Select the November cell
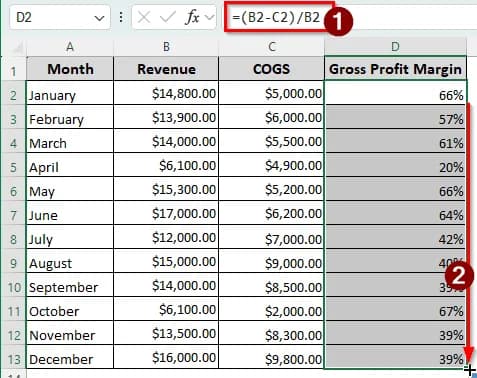The width and height of the screenshot is (477, 378). click(x=70, y=333)
